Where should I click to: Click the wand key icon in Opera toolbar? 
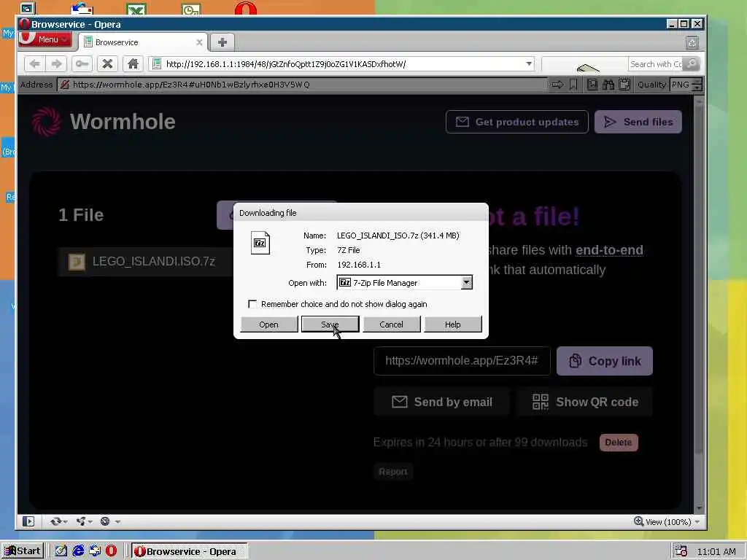point(82,64)
